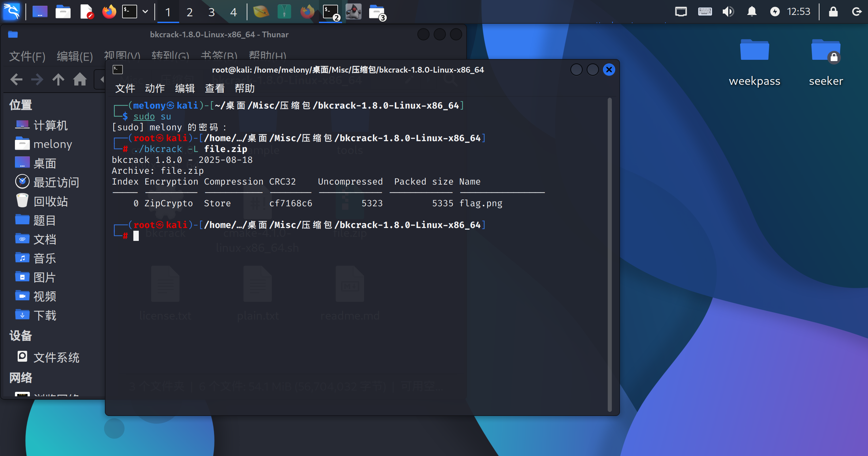Viewport: 868px width, 456px height.
Task: Open 文件系统 under devices
Action: [56, 357]
